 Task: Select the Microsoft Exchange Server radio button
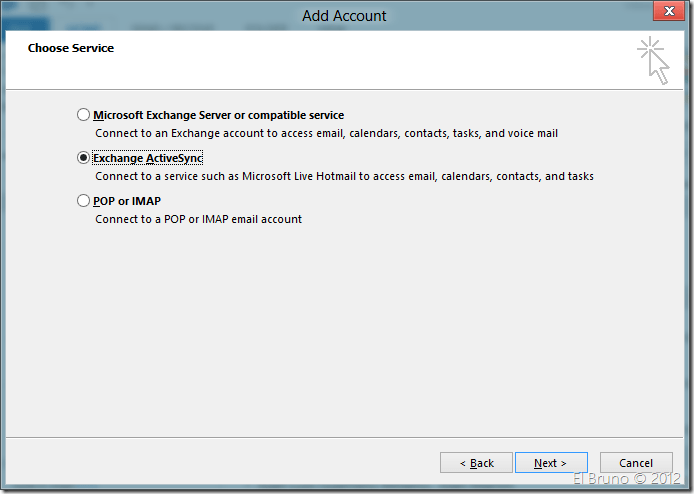(x=83, y=115)
